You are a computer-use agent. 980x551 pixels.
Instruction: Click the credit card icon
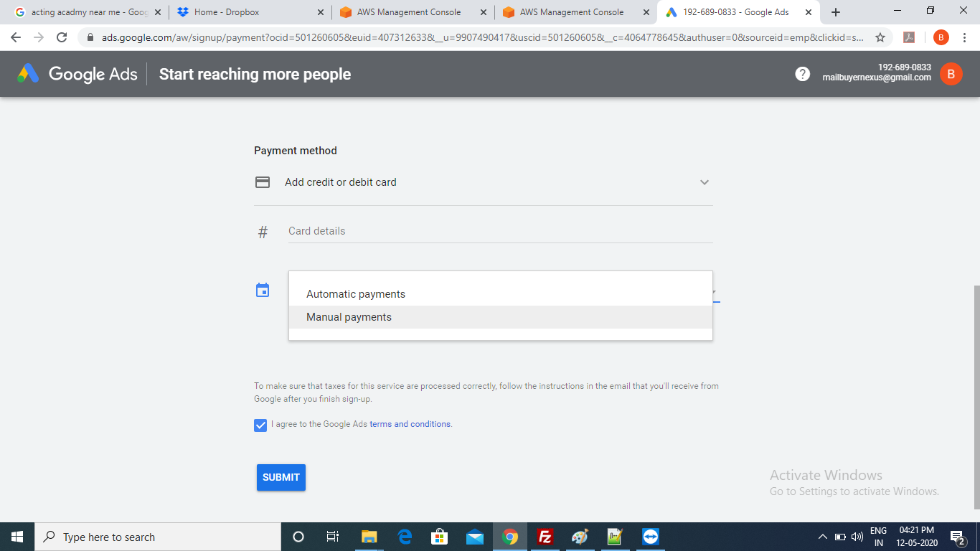click(263, 182)
